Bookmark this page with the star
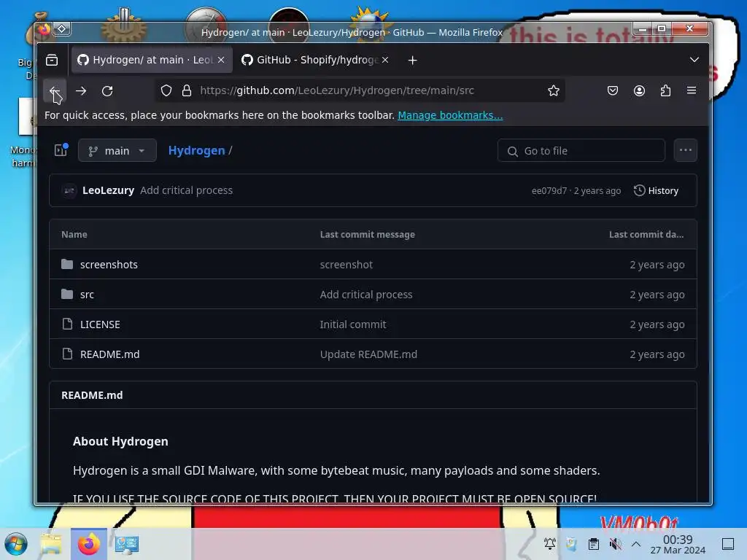 (553, 90)
